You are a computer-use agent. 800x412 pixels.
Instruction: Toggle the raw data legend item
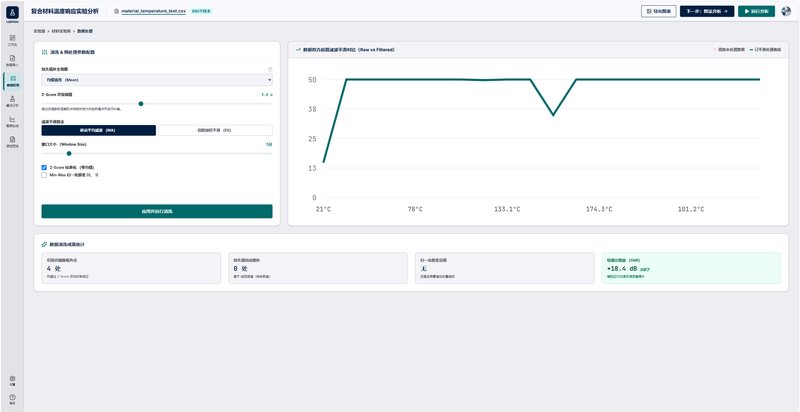(729, 50)
